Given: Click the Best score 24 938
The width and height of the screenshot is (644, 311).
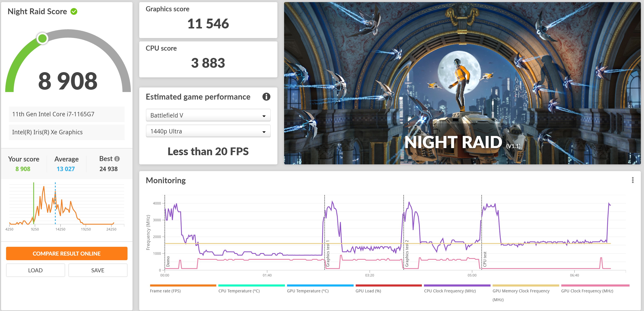Looking at the screenshot, I should coord(108,169).
